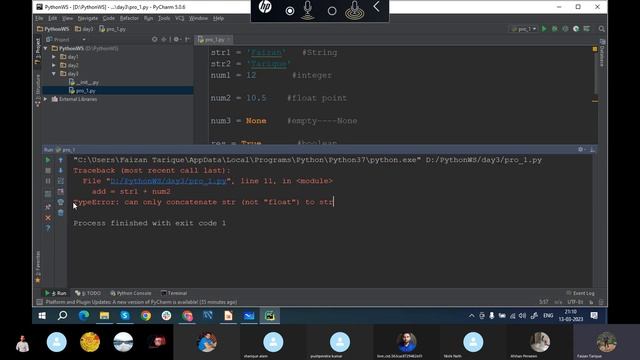Click the Run tool window button
This screenshot has height=360, width=640.
pyautogui.click(x=56, y=293)
